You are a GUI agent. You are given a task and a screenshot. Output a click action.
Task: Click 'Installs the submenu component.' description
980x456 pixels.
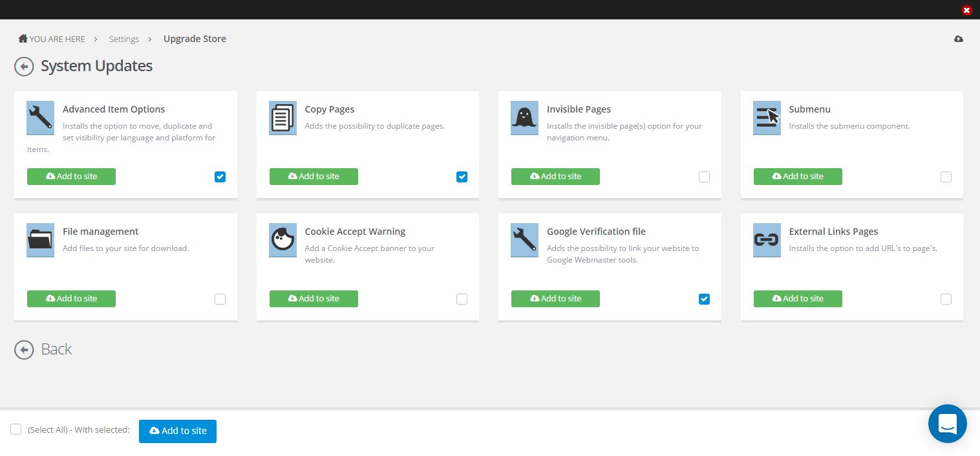(x=849, y=126)
